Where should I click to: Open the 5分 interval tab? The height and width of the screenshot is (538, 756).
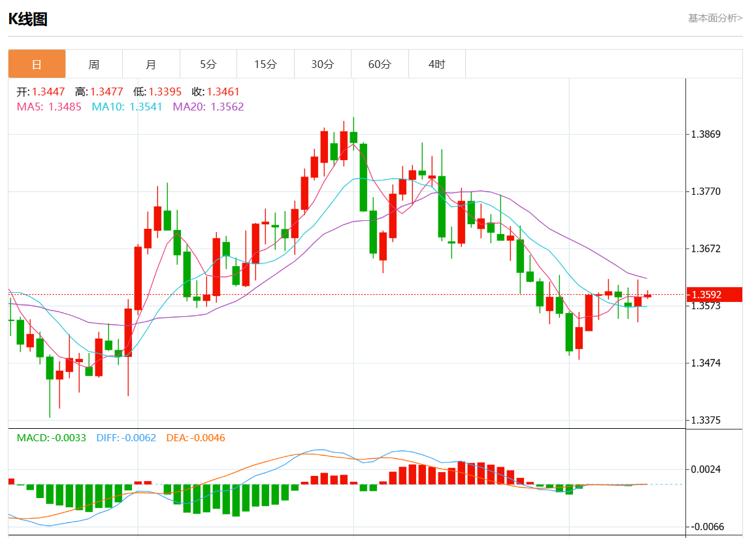pos(208,64)
